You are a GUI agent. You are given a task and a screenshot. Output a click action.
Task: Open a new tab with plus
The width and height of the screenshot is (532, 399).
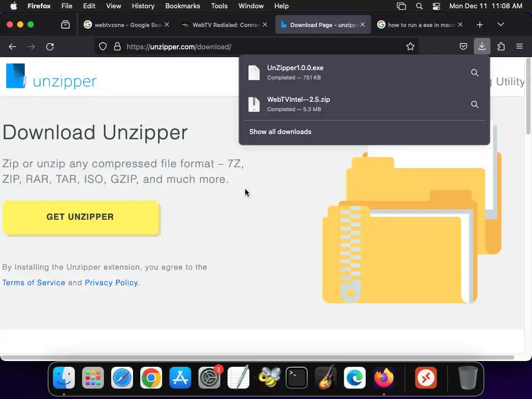pyautogui.click(x=480, y=25)
